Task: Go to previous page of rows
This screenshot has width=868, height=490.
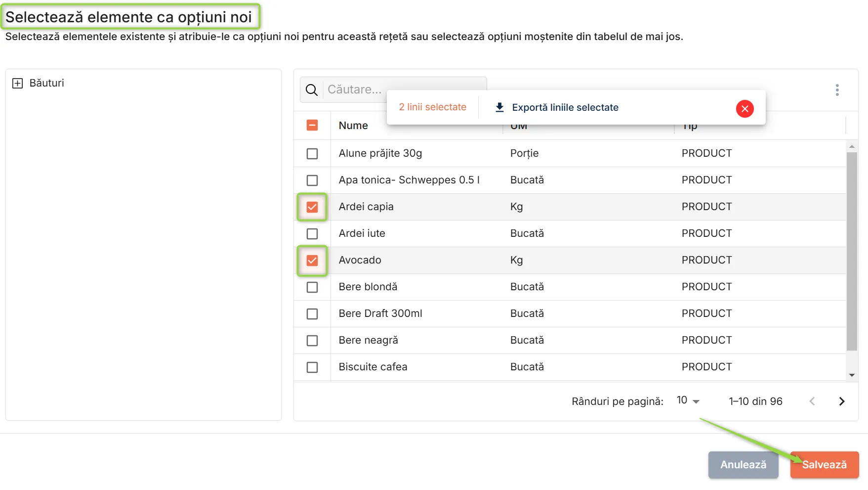Action: pos(812,401)
